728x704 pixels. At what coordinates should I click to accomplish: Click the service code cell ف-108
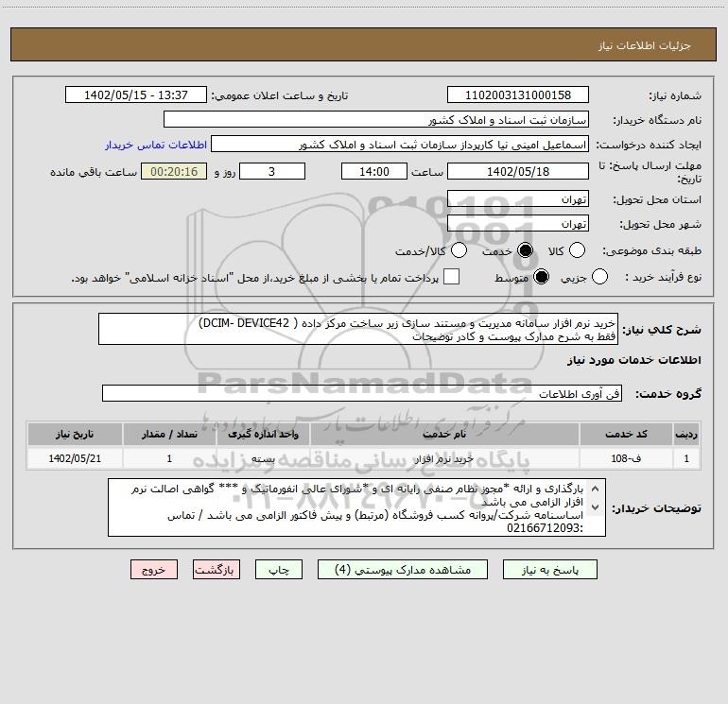626,459
